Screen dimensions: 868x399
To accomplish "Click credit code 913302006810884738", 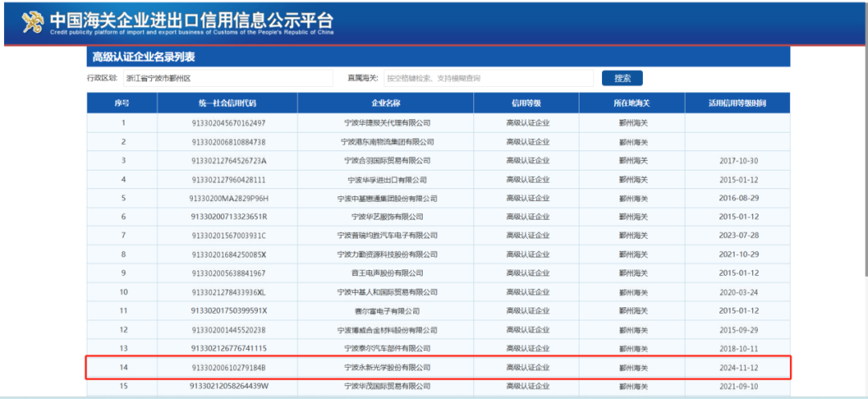I will [x=228, y=142].
